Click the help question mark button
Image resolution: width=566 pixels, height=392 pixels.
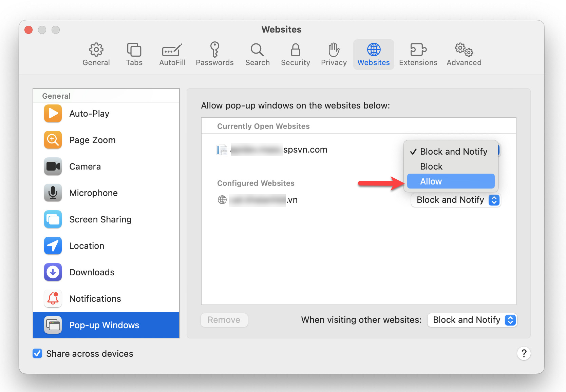[x=524, y=354]
